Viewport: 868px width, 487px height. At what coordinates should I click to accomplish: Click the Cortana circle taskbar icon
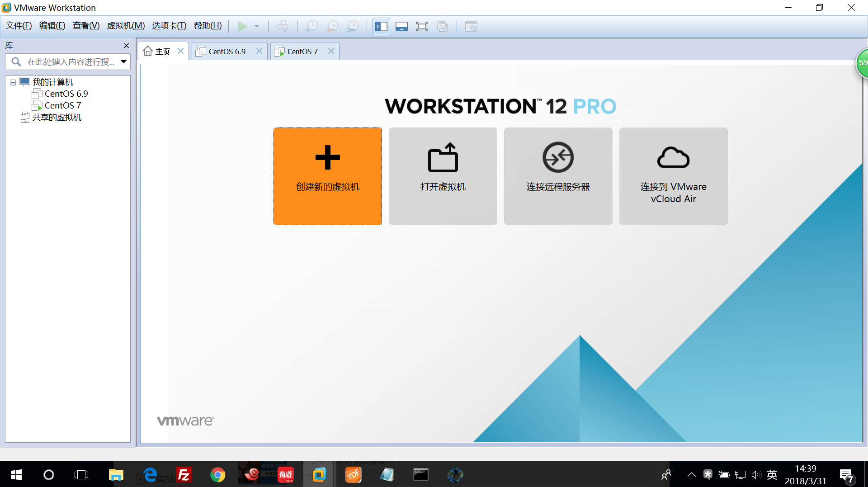tap(48, 474)
